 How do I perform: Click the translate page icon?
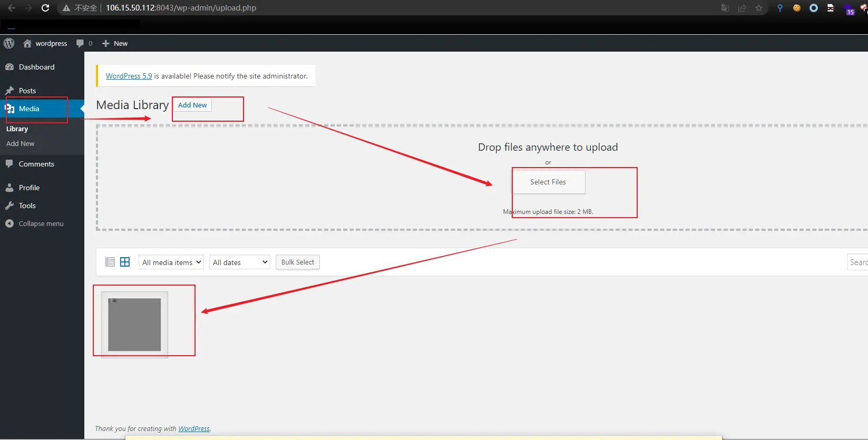click(725, 8)
